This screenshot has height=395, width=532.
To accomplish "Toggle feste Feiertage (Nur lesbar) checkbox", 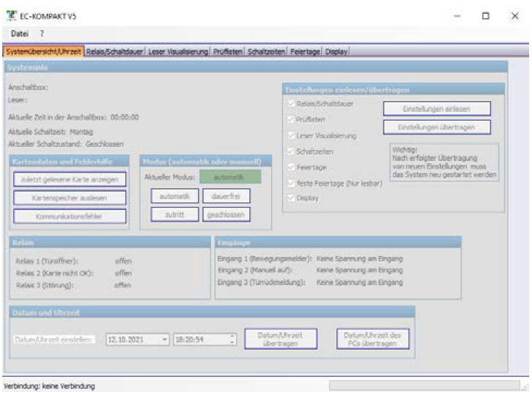I will (x=291, y=183).
